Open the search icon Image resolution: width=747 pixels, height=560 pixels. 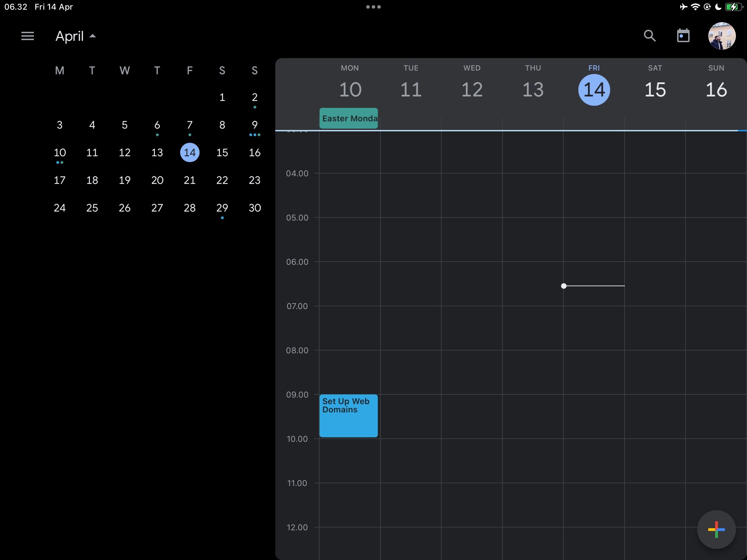649,36
